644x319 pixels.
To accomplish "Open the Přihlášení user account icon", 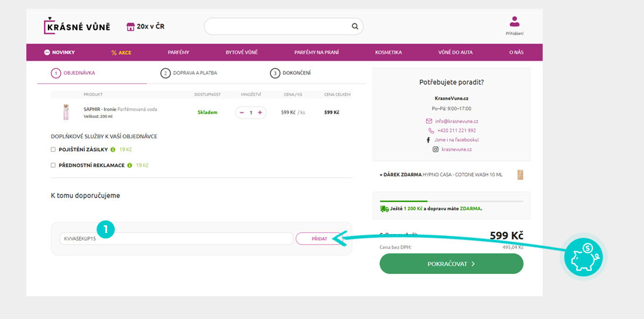I will tap(515, 22).
